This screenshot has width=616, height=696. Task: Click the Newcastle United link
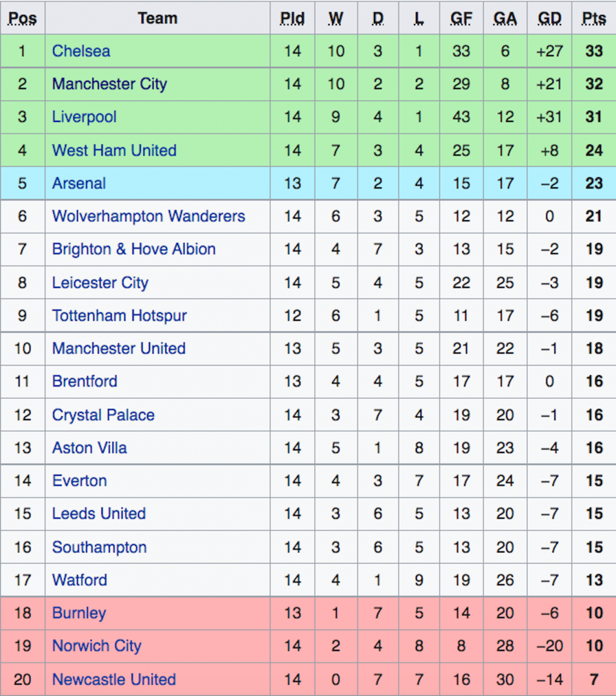click(114, 679)
